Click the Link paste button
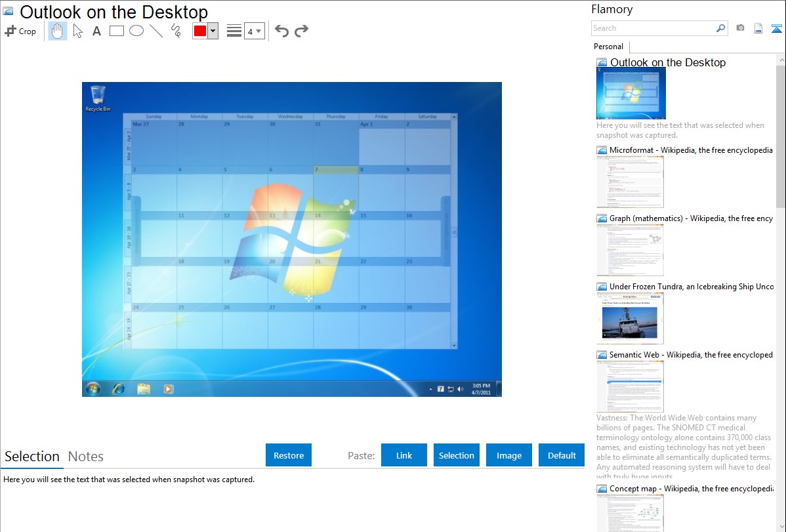The width and height of the screenshot is (786, 532). tap(404, 455)
